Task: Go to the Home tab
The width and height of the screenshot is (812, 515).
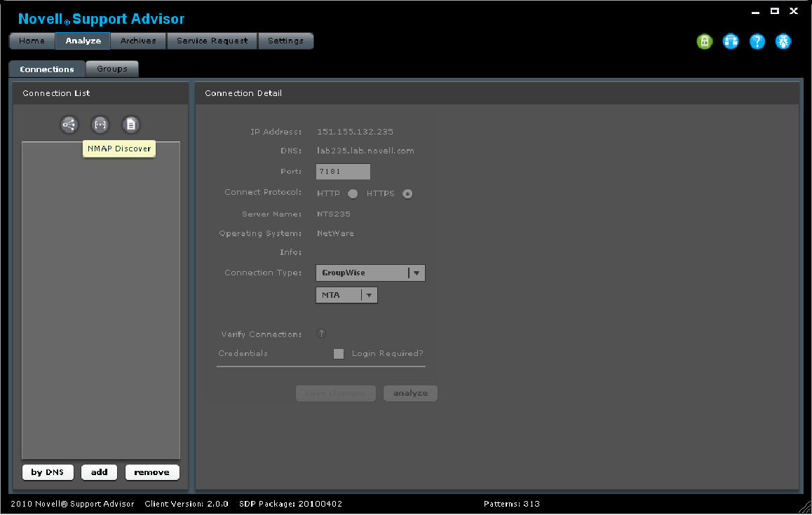Action: click(x=32, y=41)
